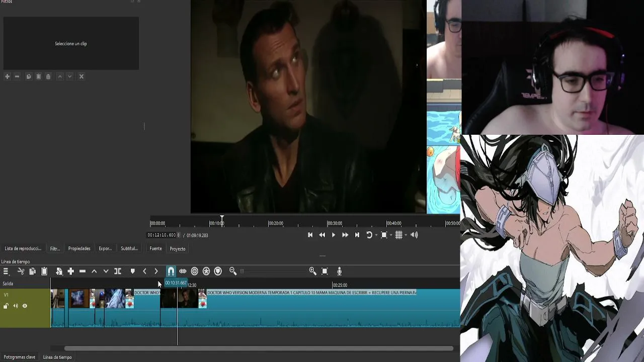The height and width of the screenshot is (362, 644).
Task: Lift the clip from the timeline
Action: click(94, 271)
